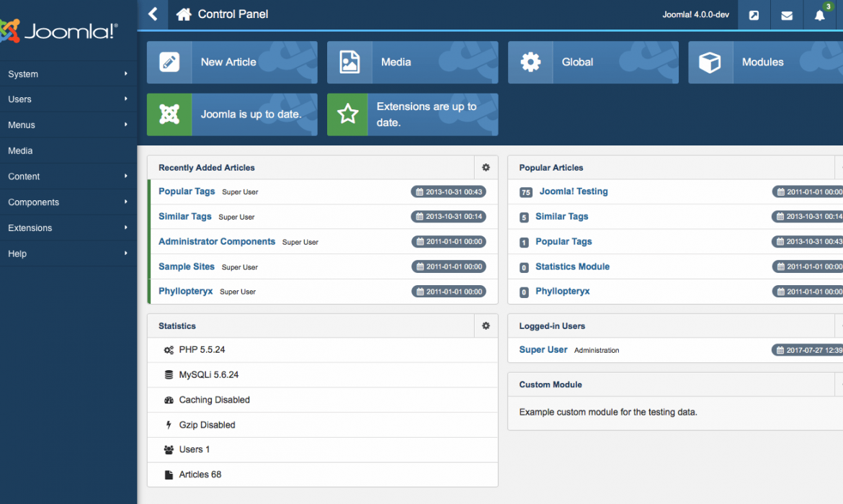Click the New Article pencil icon
Screen dimensions: 843x504
pos(169,63)
